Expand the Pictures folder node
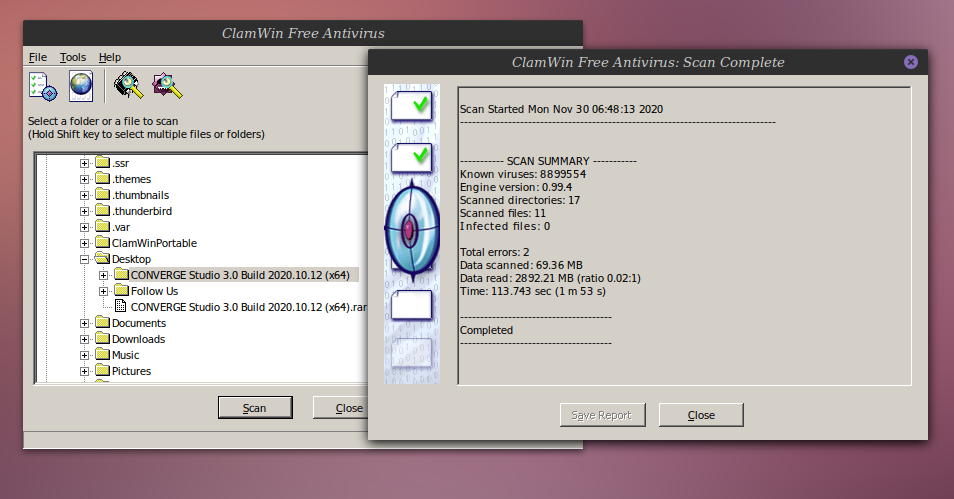The image size is (954, 499). [85, 371]
